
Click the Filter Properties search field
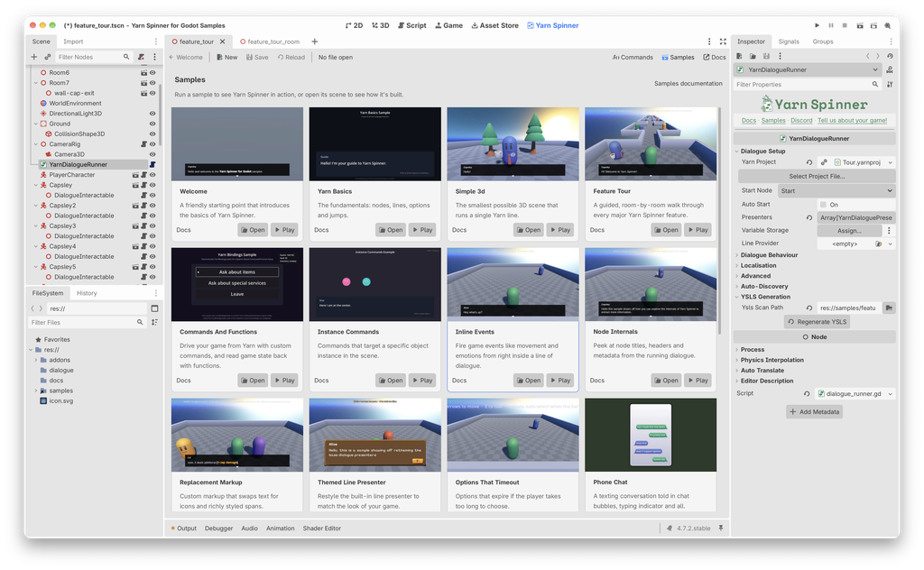(808, 85)
